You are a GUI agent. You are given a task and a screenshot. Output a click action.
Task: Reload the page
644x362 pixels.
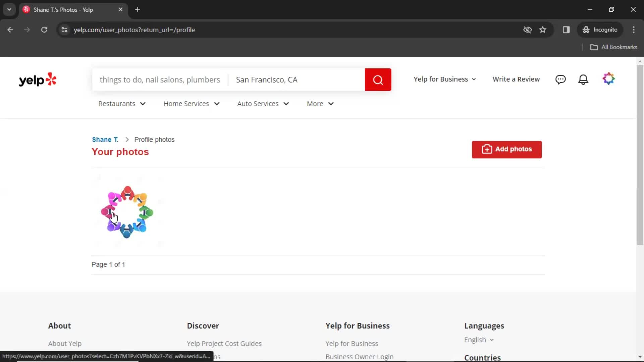click(x=44, y=30)
